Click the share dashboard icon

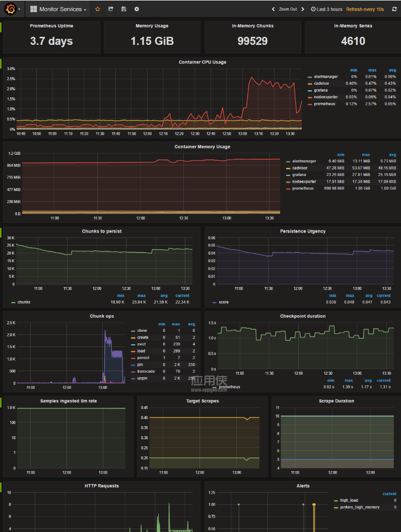[110, 9]
